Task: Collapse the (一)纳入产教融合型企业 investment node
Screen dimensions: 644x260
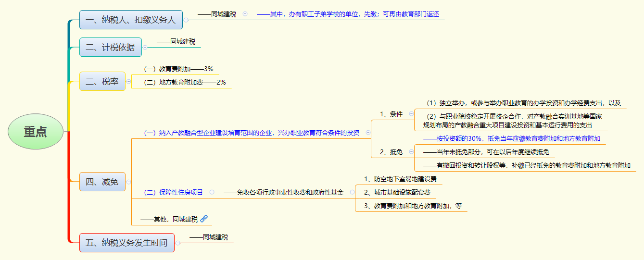Action: click(x=368, y=133)
